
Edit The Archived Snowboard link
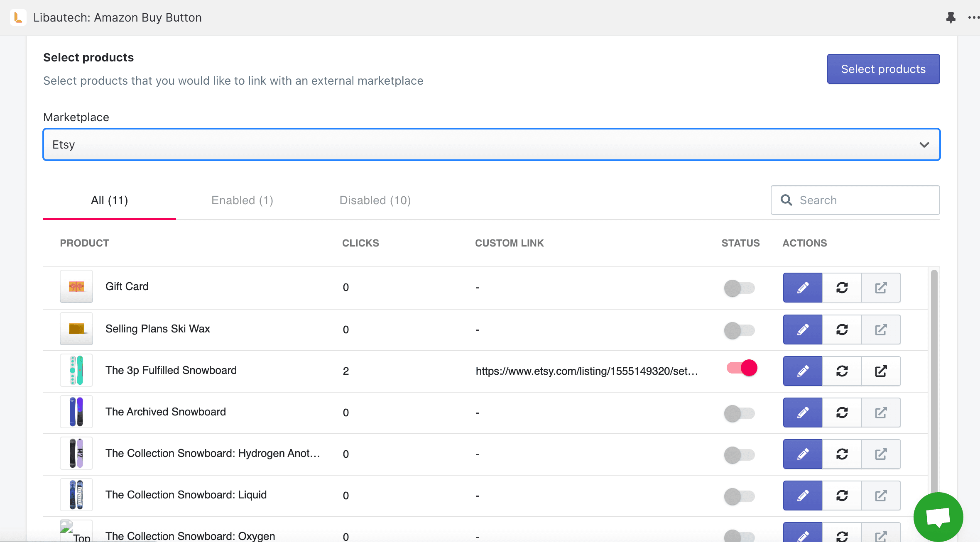803,413
